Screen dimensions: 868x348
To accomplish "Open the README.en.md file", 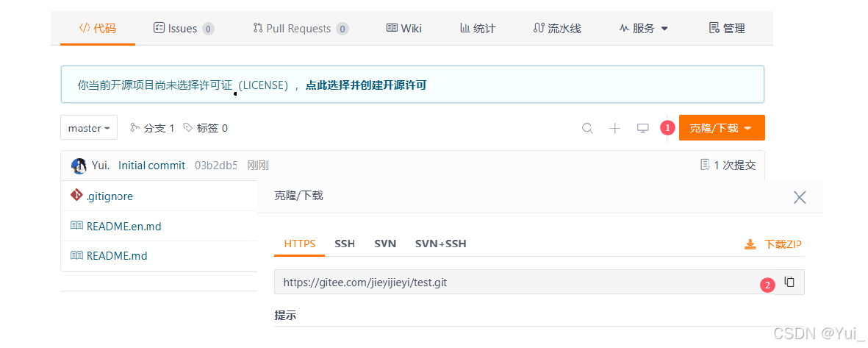I will coord(124,226).
